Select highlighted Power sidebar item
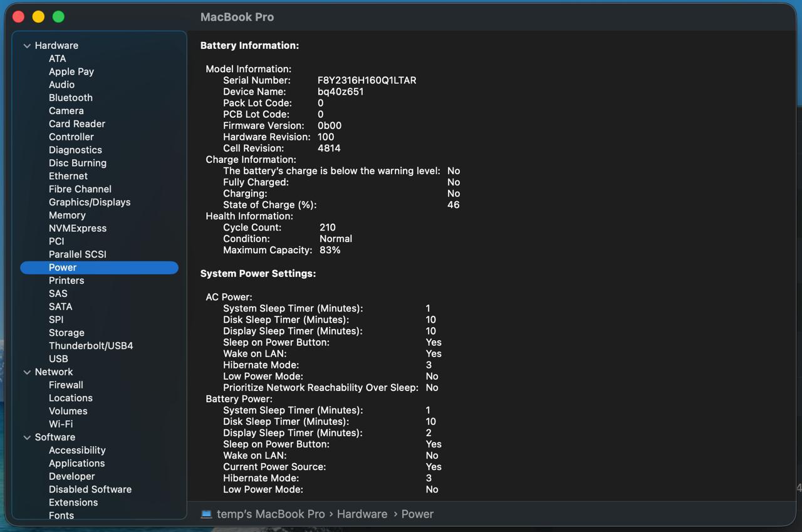Screen dimensions: 802x532 [99, 268]
